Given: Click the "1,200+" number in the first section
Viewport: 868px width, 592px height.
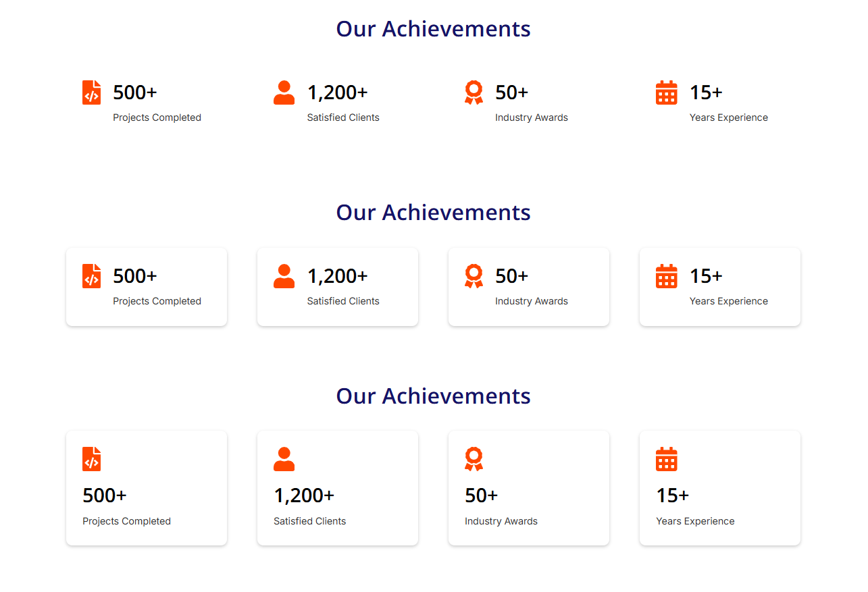Looking at the screenshot, I should tap(337, 92).
